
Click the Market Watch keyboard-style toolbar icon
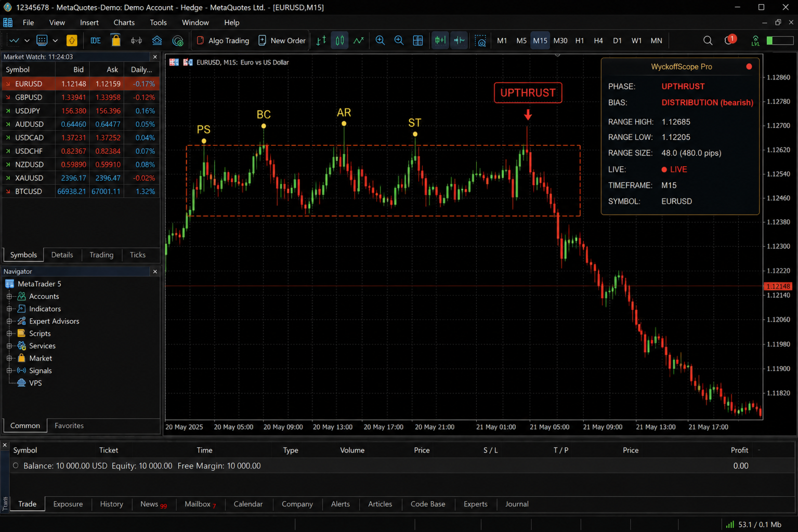click(x=42, y=41)
